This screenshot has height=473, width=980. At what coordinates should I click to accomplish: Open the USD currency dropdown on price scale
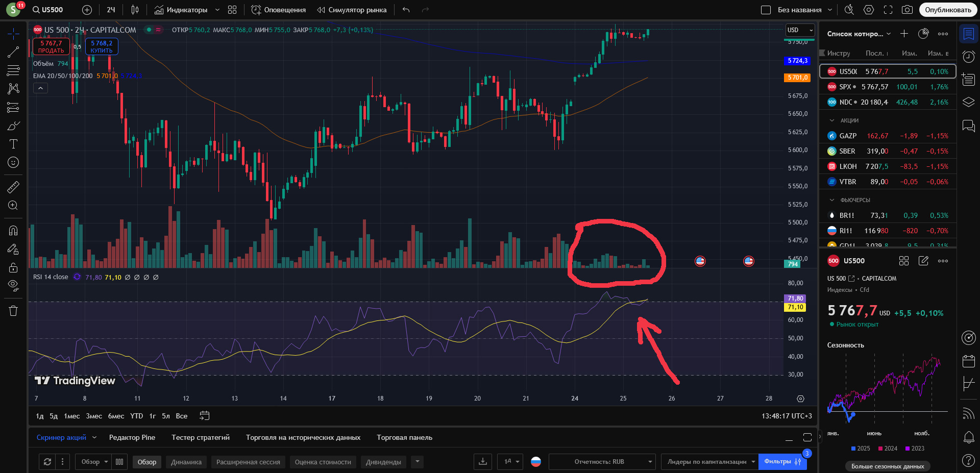click(800, 30)
